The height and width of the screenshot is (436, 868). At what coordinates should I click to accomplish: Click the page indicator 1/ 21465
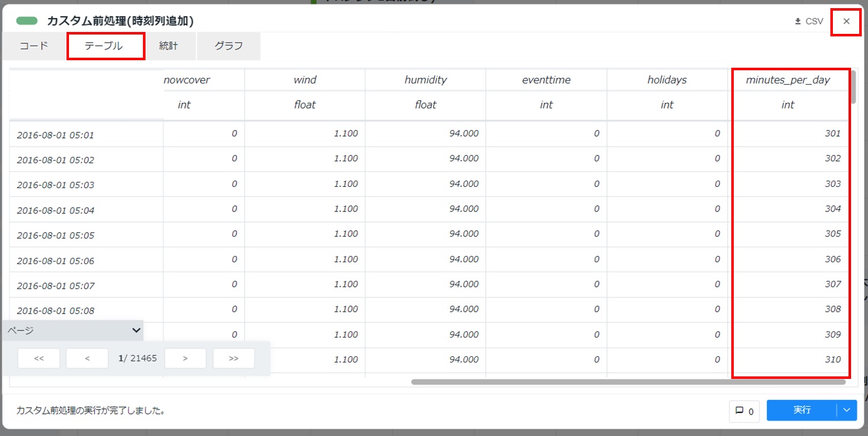coord(137,358)
